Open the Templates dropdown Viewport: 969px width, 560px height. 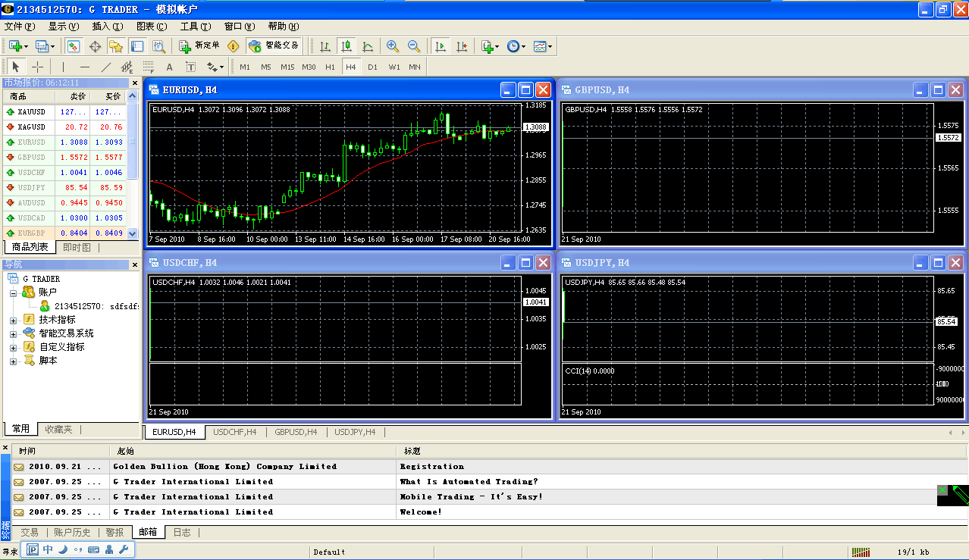tap(543, 46)
